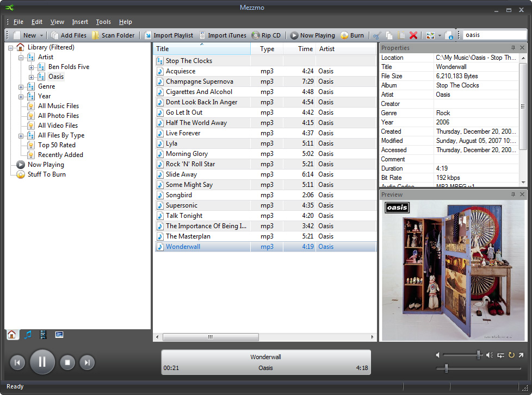
Task: Switch to the music note view icon
Action: pos(28,335)
